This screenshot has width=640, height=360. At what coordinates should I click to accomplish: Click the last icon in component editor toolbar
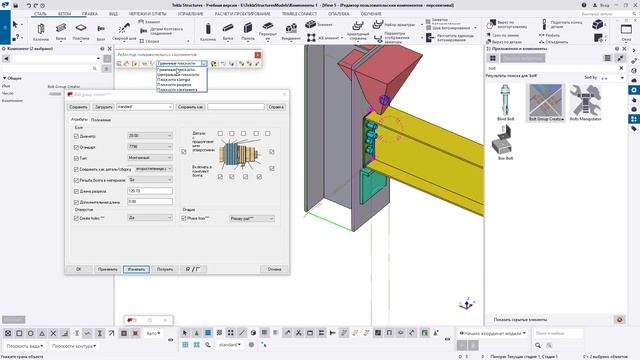[257, 64]
